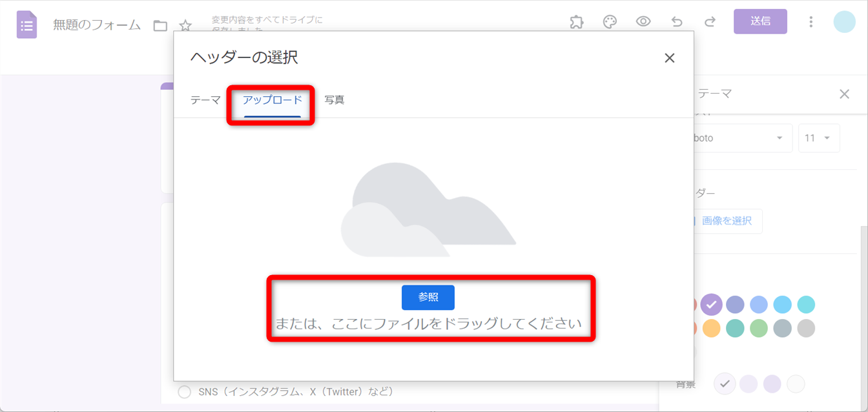Pick the cyan theme color swatch
Screen dimensions: 868x412
tap(806, 304)
